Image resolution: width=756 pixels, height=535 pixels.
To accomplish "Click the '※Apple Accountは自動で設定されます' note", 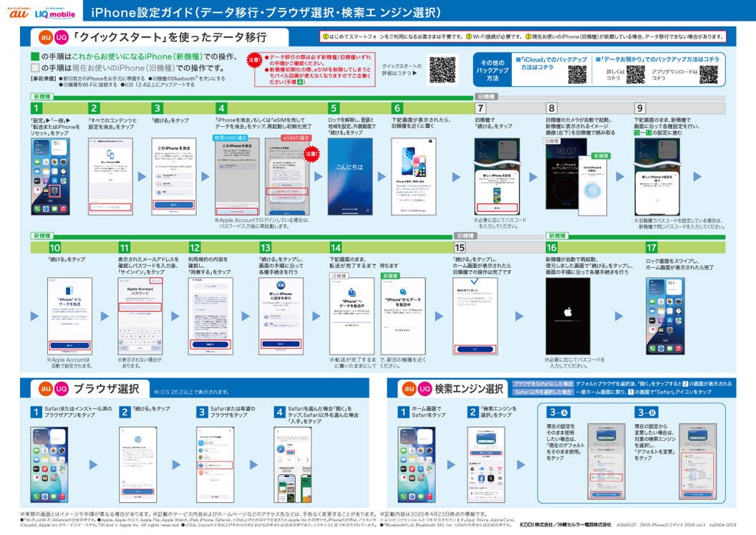I will pyautogui.click(x=69, y=363).
